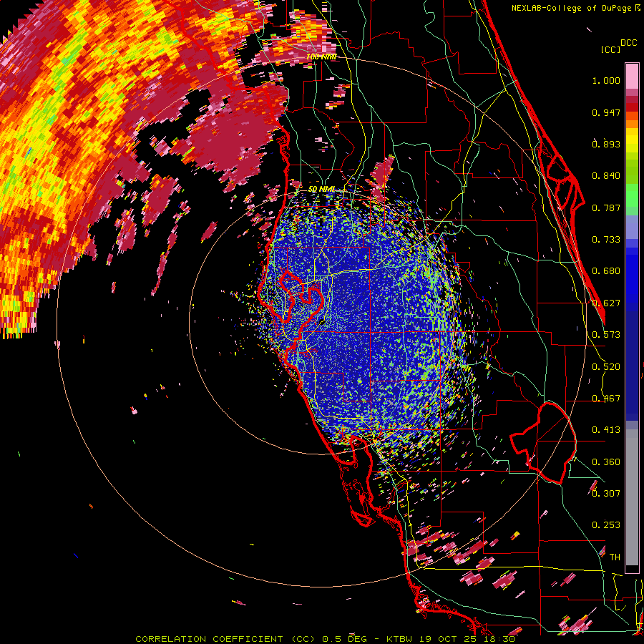Click "CORRELATION COEFFICIENT" in the bottom caption
Viewport: 644px width, 644px height.
(209, 639)
